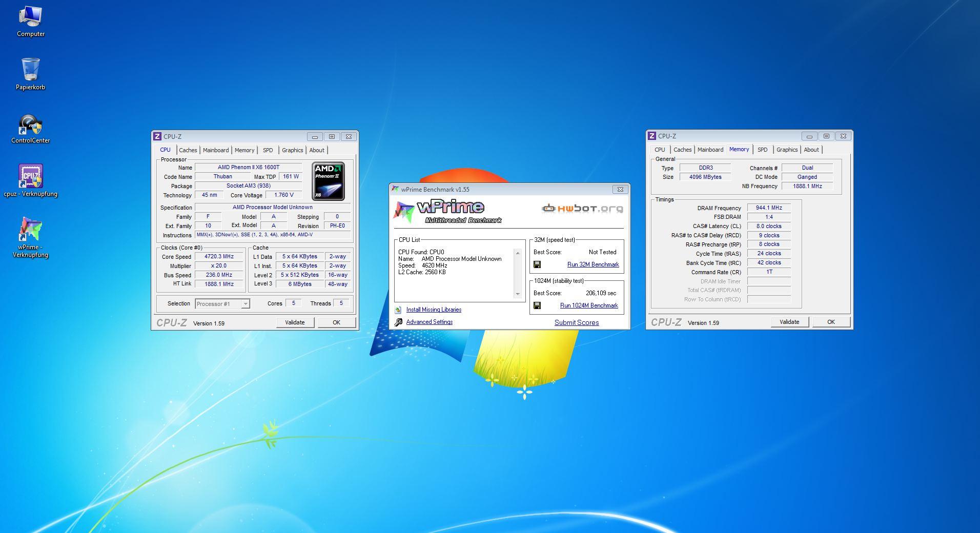Open SPD tab in left CPU-Z window
The image size is (980, 533).
[x=268, y=150]
